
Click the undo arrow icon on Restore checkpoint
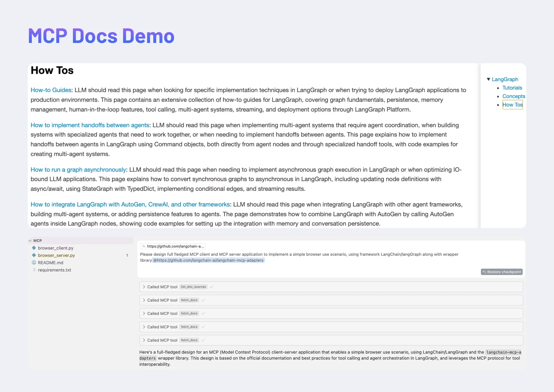(485, 272)
